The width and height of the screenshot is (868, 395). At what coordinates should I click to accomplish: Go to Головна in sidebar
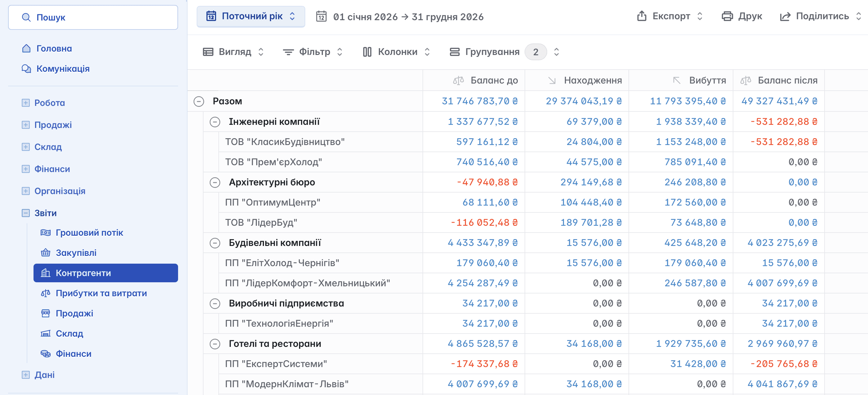point(54,48)
